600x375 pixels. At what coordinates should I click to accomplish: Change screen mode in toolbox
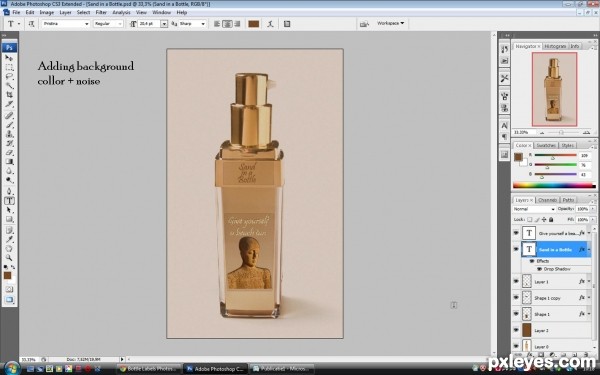pos(9,300)
